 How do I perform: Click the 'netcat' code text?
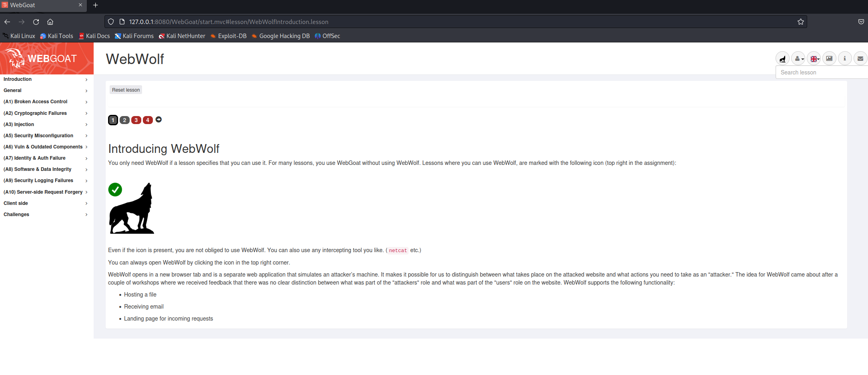pyautogui.click(x=398, y=251)
